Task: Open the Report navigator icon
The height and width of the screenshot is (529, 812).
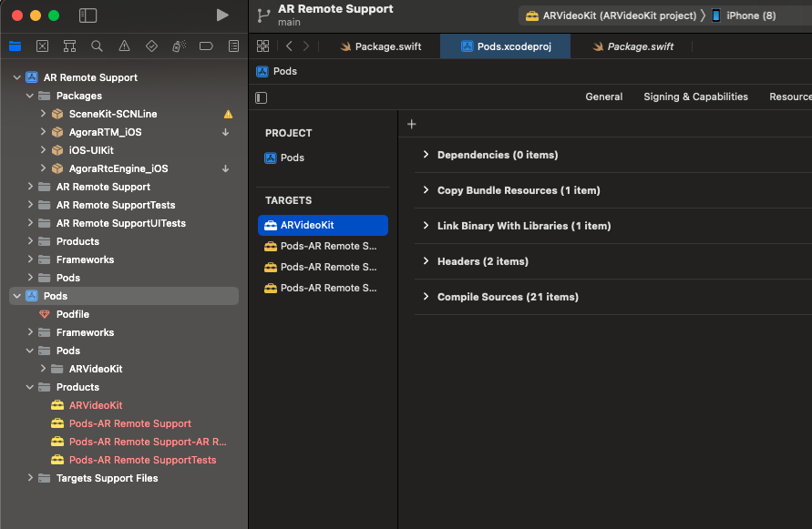Action: [x=233, y=46]
